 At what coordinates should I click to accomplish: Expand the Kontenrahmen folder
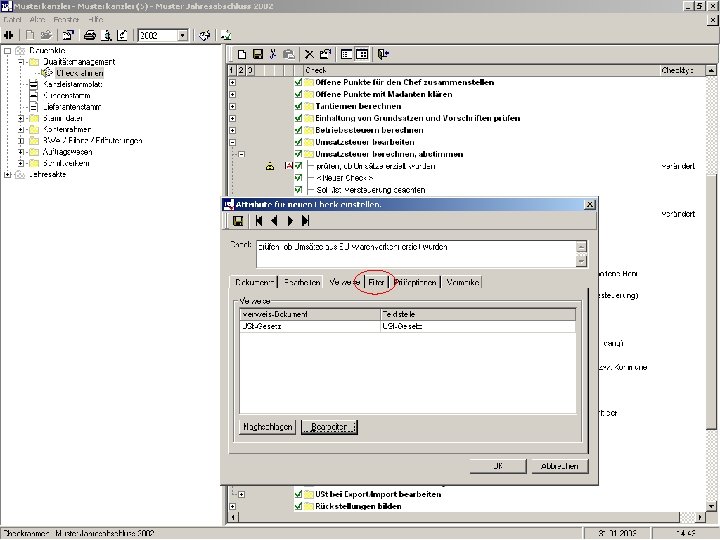pyautogui.click(x=21, y=129)
